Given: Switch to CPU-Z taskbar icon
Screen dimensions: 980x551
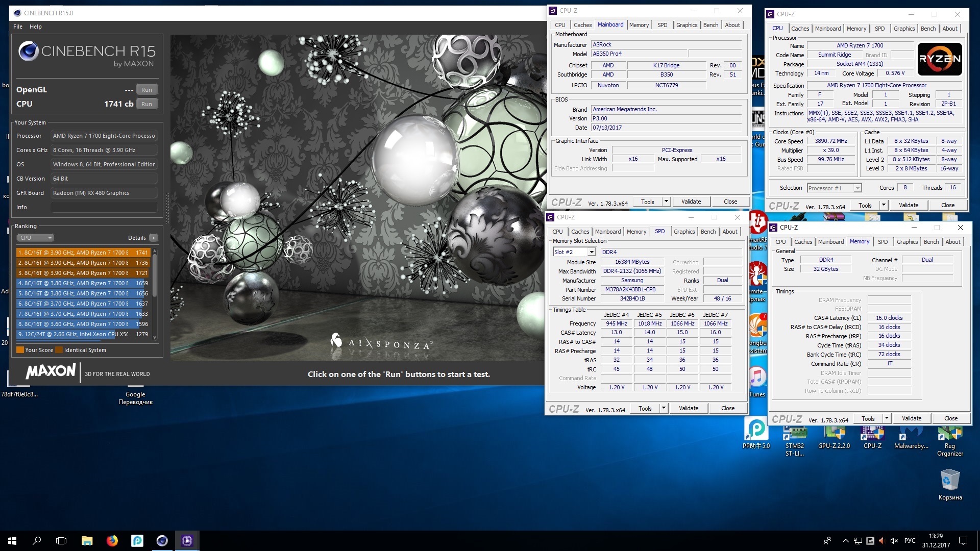Looking at the screenshot, I should coord(187,541).
